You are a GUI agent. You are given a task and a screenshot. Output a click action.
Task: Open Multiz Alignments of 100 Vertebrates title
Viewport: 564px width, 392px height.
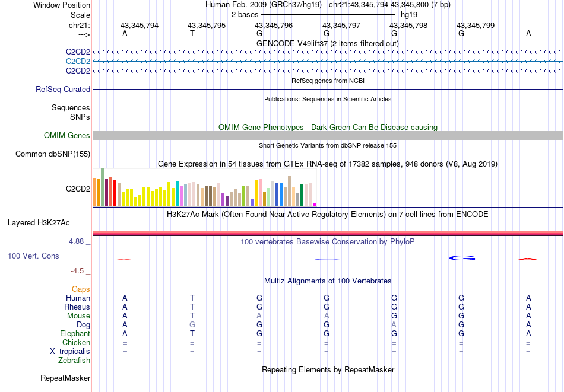pyautogui.click(x=328, y=281)
